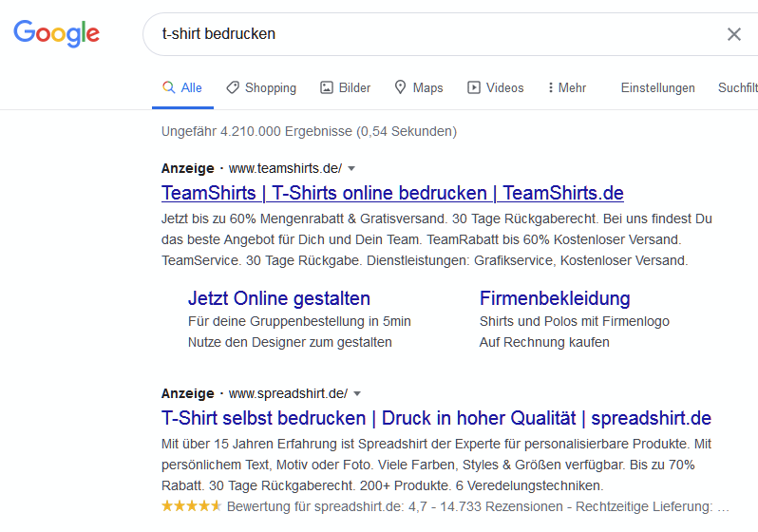Click the www.spreadshirt.de/ URL text
758x532 pixels.
click(288, 393)
